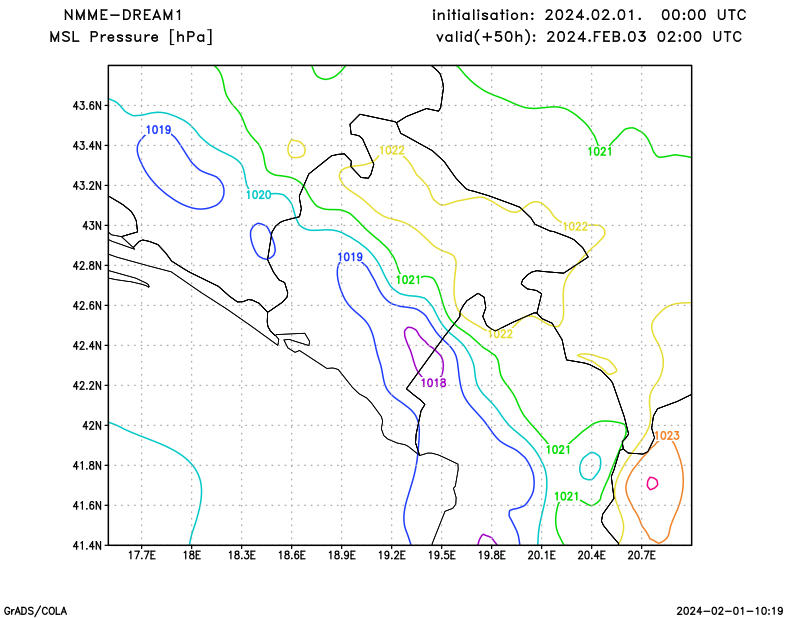This screenshot has height=618, width=800.
Task: Click the 20.4E longitude label
Action: click(591, 555)
